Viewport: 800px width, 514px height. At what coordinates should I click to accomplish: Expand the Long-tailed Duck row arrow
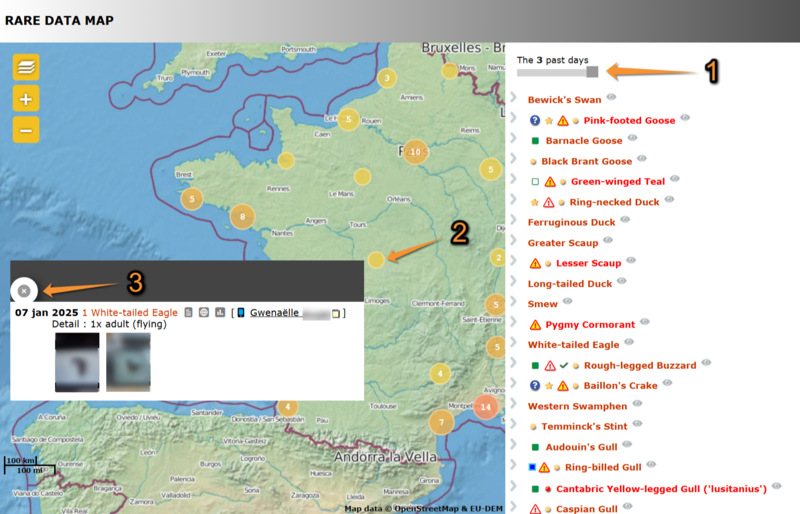[513, 284]
